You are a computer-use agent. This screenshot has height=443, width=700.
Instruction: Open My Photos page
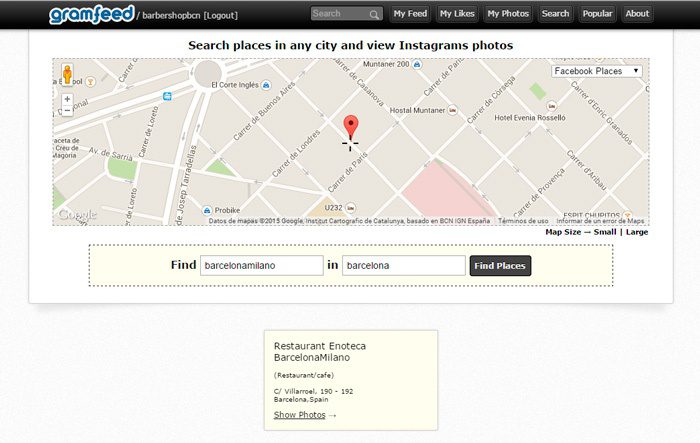pyautogui.click(x=508, y=14)
